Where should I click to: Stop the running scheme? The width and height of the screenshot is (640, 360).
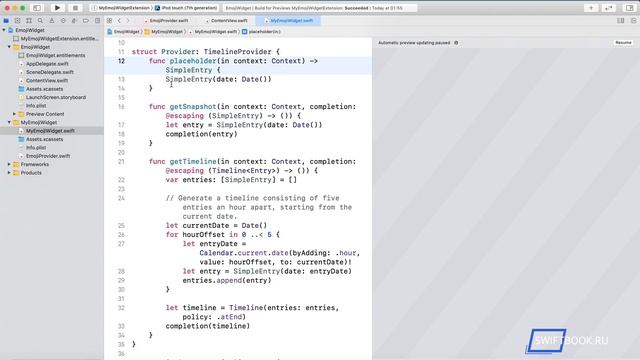(75, 8)
